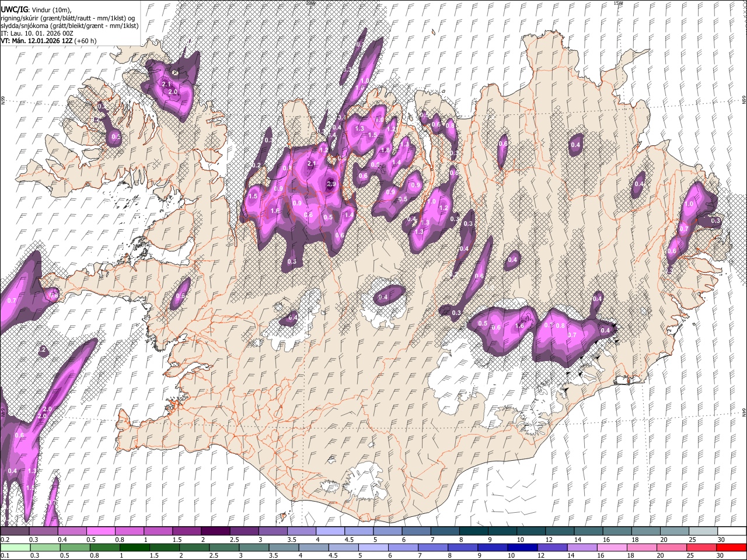Pick snow scale swatch between 20 and 25
This screenshot has height=560, width=747.
675,531
